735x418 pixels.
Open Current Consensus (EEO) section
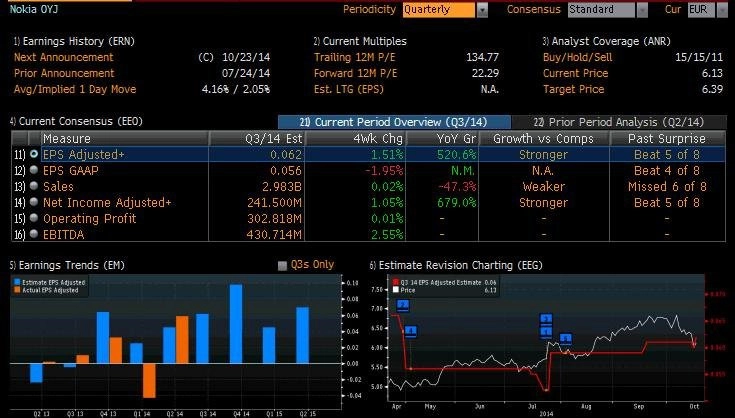(x=76, y=121)
